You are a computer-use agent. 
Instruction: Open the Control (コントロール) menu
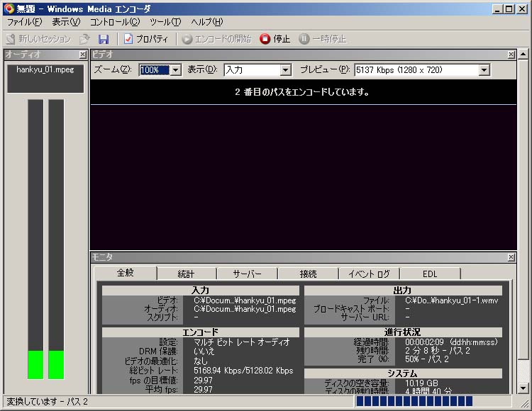coord(115,22)
